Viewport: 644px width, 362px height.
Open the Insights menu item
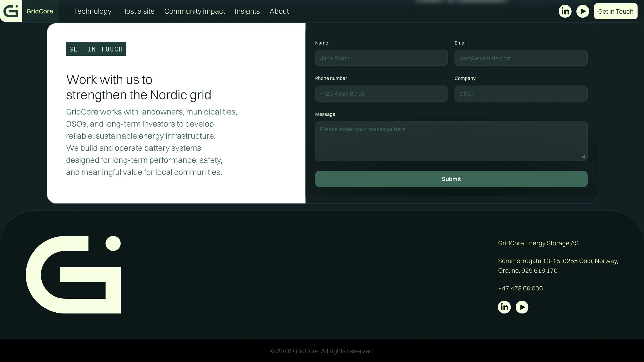coord(247,11)
